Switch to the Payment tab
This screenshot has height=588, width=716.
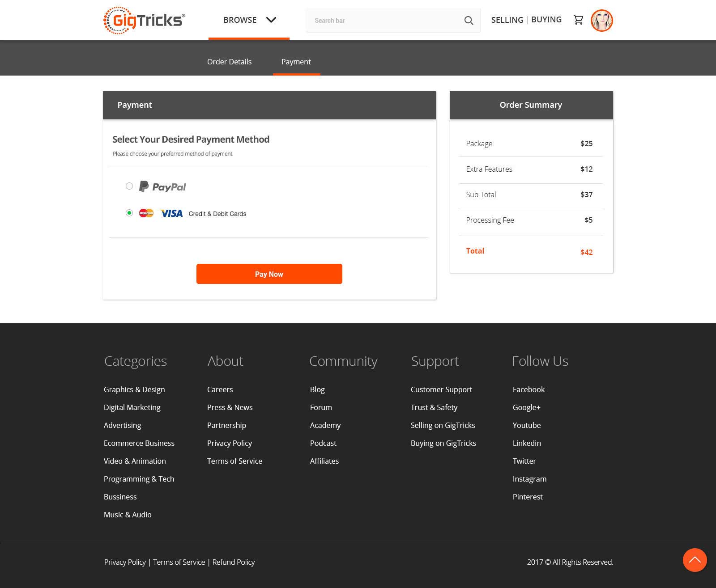[x=296, y=62]
